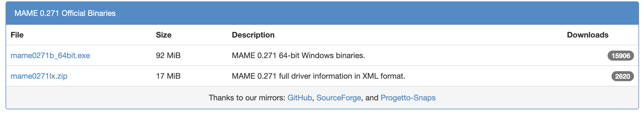Image resolution: width=644 pixels, height=114 pixels.
Task: Click the File column header
Action: point(17,35)
